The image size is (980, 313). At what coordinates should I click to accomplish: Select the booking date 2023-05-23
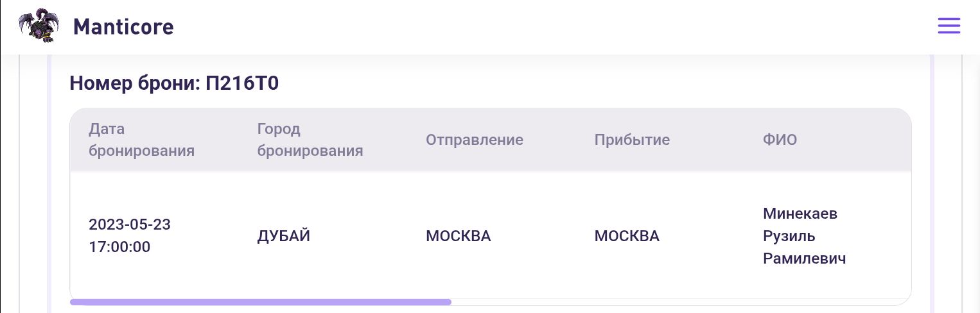tap(130, 225)
